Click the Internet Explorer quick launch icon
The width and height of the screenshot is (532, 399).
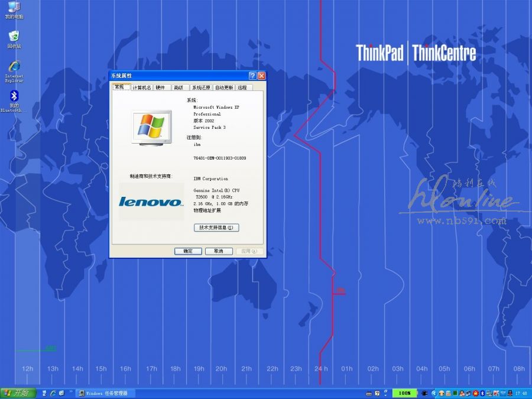(53, 393)
